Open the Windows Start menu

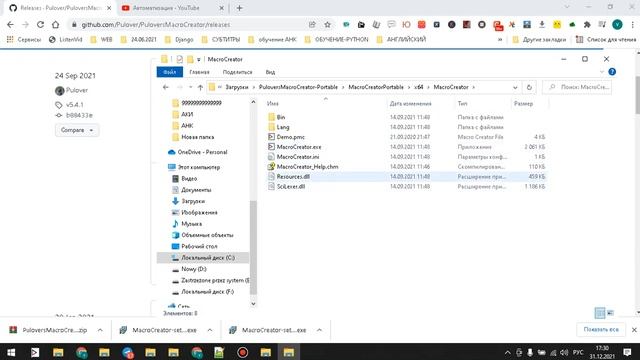point(11,352)
